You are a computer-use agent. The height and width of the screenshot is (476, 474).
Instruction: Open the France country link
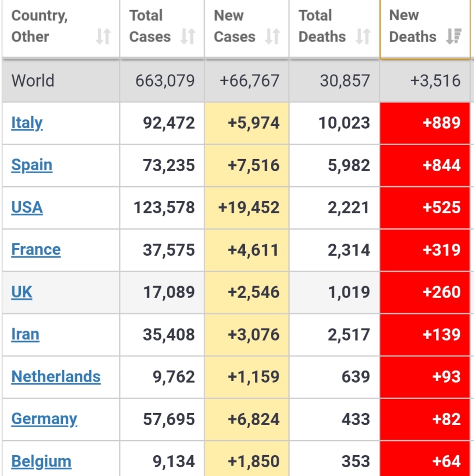point(36,250)
